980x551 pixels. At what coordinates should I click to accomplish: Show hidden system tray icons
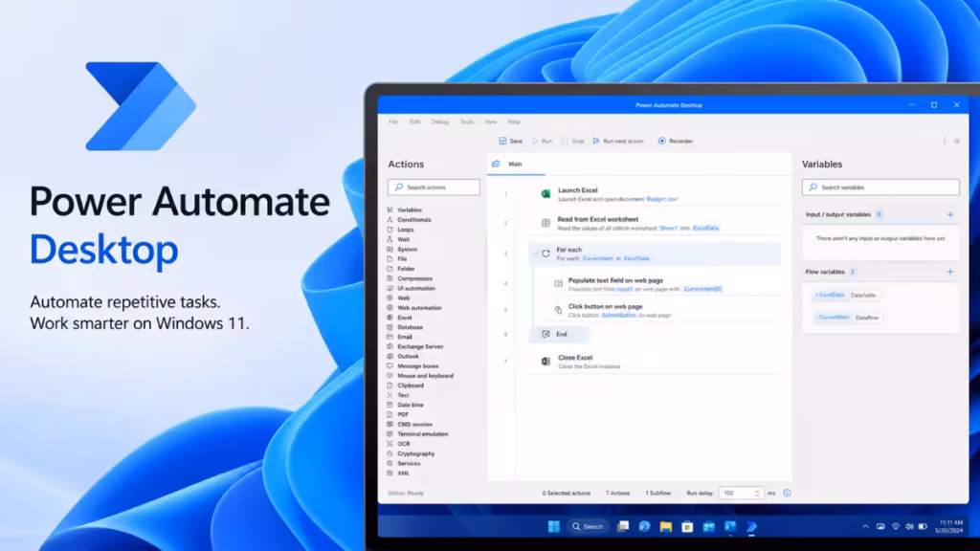pos(865,527)
